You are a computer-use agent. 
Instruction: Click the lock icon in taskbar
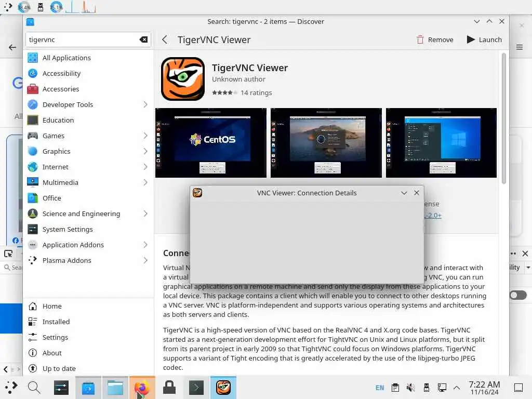pyautogui.click(x=169, y=388)
